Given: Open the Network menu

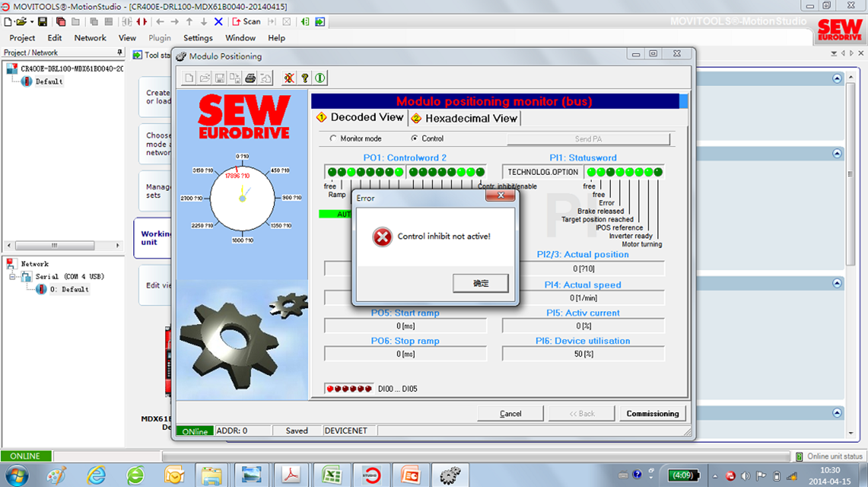Looking at the screenshot, I should 90,38.
